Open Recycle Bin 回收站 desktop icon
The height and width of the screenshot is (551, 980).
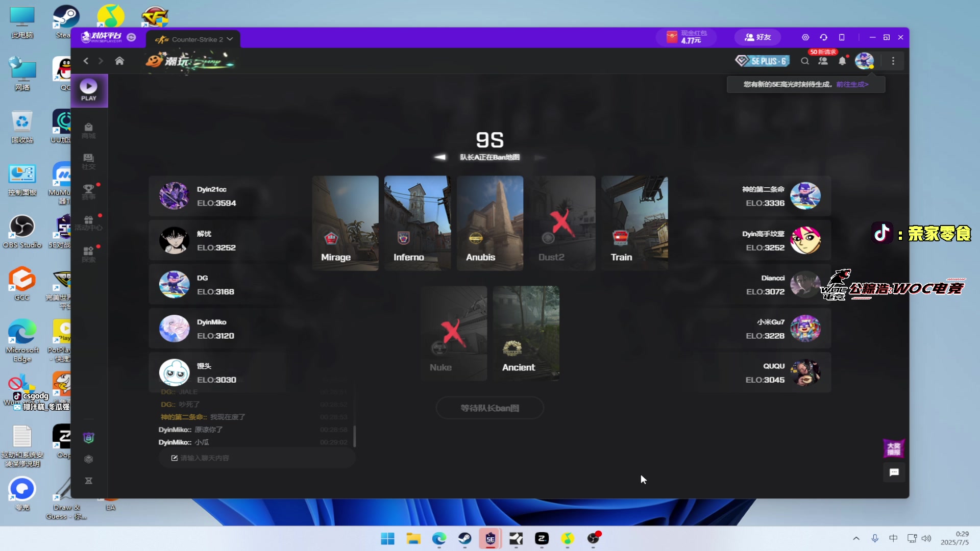pos(22,127)
